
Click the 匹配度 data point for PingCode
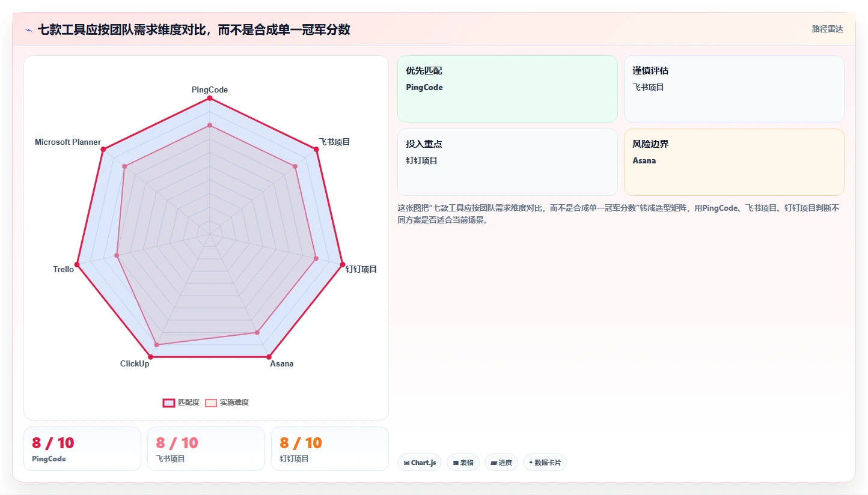210,97
